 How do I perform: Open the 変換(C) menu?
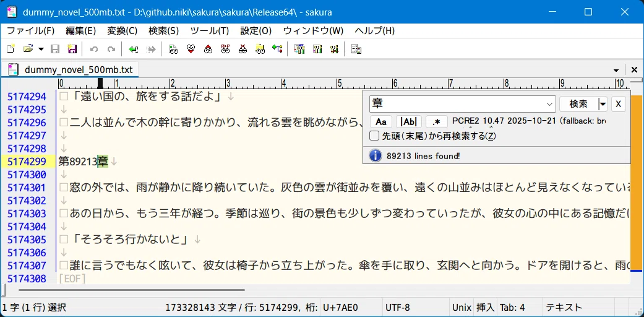click(122, 31)
